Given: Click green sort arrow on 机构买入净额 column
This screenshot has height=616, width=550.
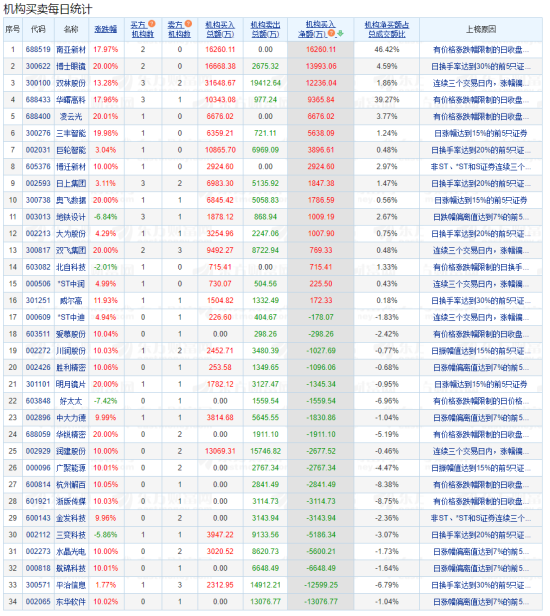Looking at the screenshot, I should tap(340, 34).
